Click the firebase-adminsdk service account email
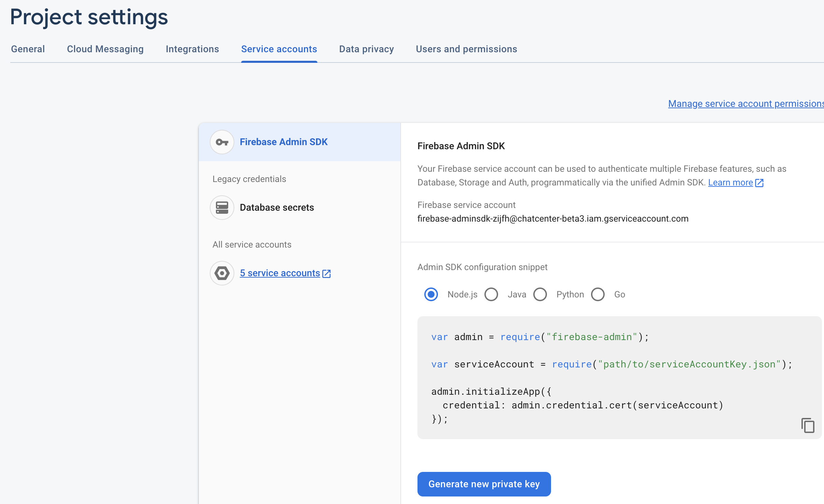The height and width of the screenshot is (504, 824). [x=553, y=219]
